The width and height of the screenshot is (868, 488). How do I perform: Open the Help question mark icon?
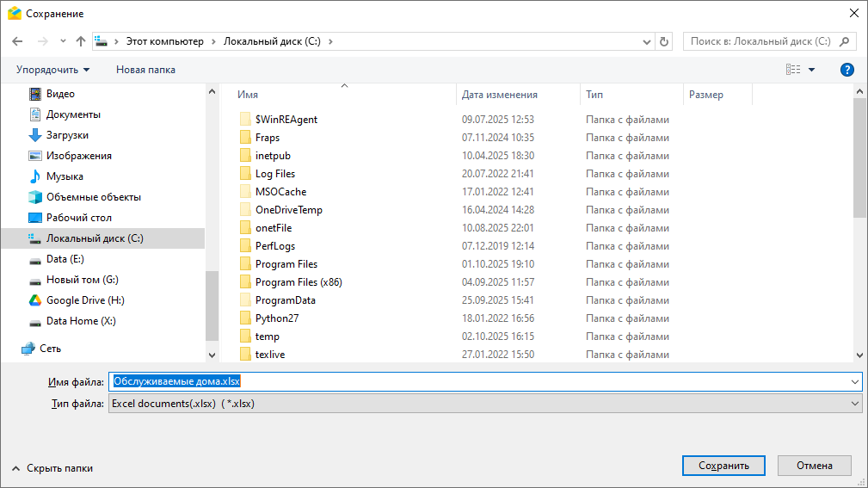[x=846, y=70]
